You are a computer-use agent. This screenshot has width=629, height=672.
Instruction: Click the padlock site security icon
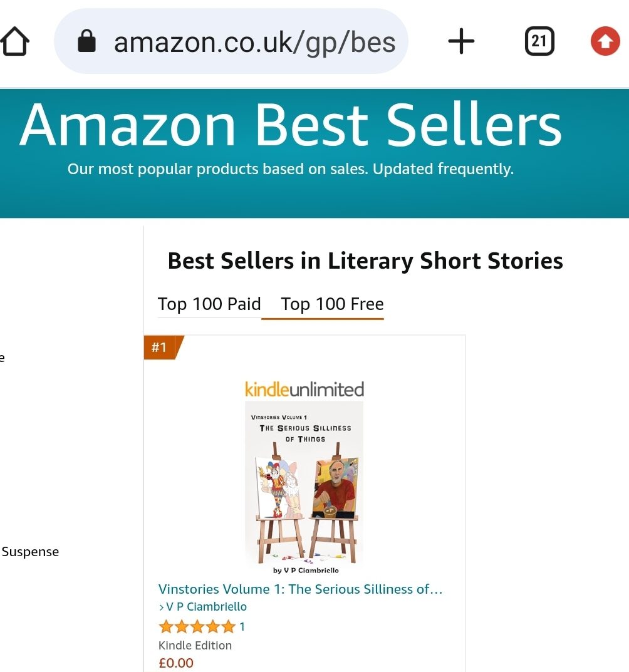pos(86,42)
